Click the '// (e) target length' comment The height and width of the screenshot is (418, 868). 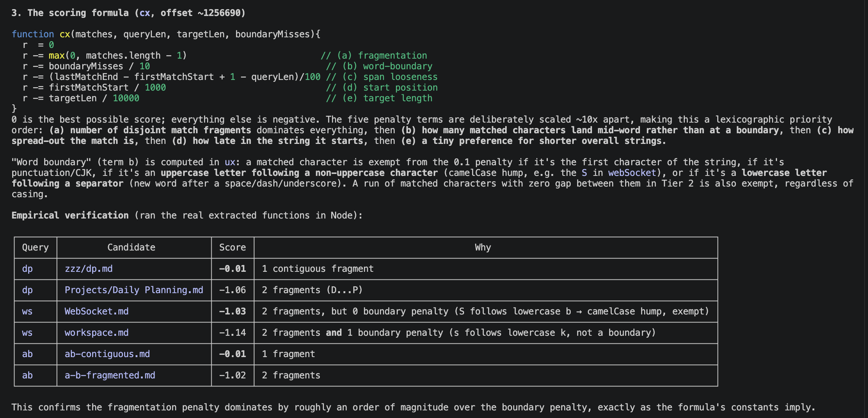[379, 98]
